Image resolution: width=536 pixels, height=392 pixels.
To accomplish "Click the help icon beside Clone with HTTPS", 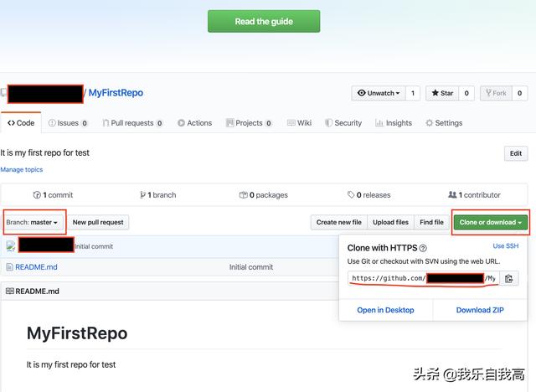I will pyautogui.click(x=423, y=248).
